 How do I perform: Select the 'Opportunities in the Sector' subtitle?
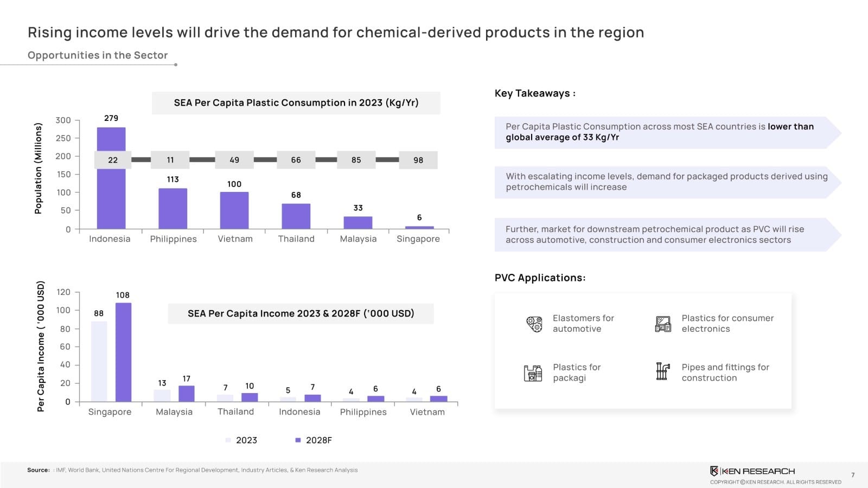(x=98, y=55)
